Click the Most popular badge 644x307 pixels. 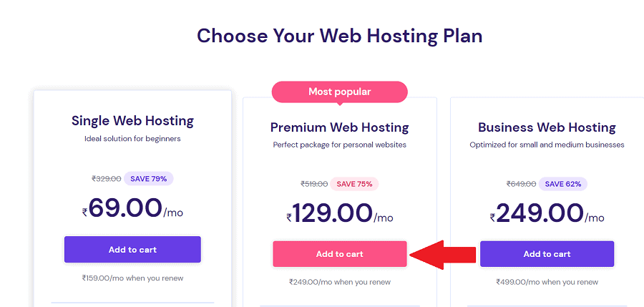[340, 92]
